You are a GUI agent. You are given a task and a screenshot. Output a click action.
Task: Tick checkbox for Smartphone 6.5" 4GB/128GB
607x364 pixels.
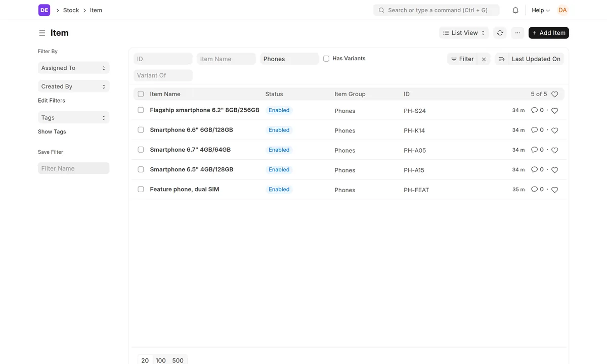[x=141, y=169]
